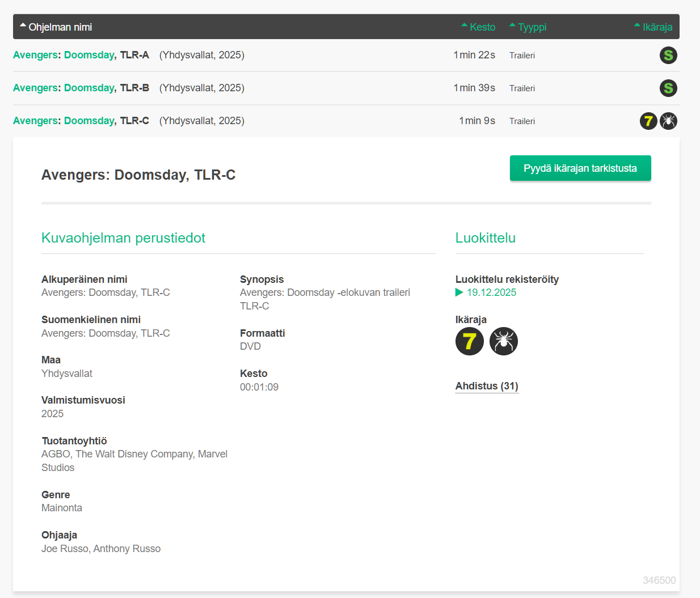The width and height of the screenshot is (700, 598).
Task: Collapse the Avengers: Doomsday, TLR-C row
Action: click(x=81, y=121)
